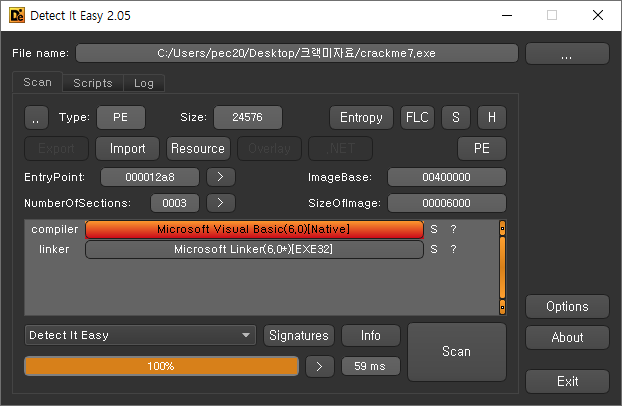
Task: Click the EntryPoint value 000012a8
Action: (x=150, y=177)
